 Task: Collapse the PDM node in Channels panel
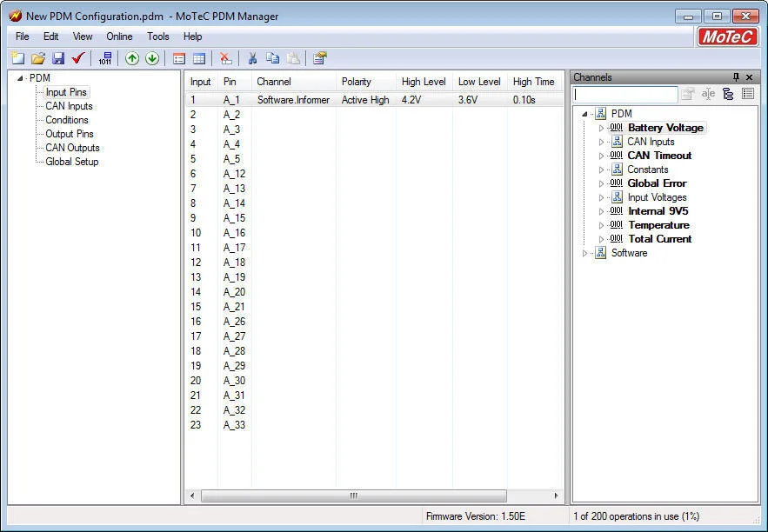point(584,114)
